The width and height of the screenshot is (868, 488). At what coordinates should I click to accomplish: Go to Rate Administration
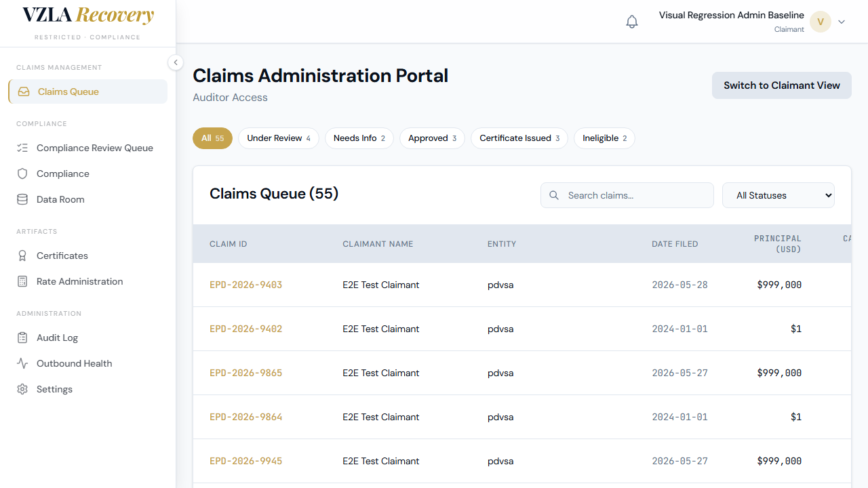point(87,281)
